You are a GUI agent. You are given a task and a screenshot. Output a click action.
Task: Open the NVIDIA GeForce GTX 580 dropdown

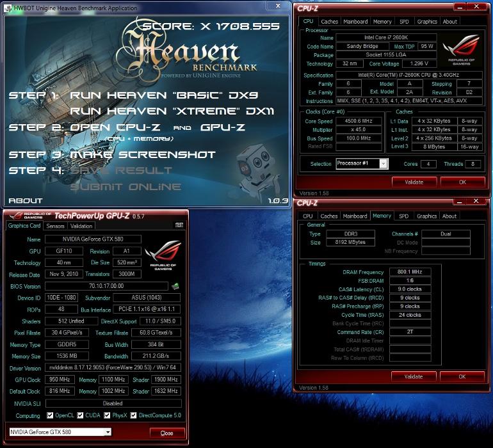click(60, 432)
